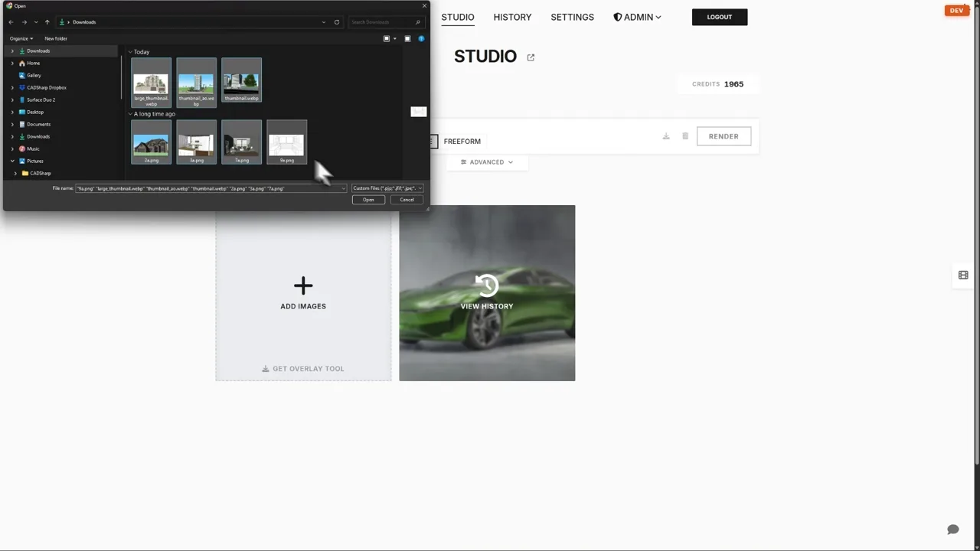
Task: Select Pictures in navigation tree
Action: click(35, 161)
